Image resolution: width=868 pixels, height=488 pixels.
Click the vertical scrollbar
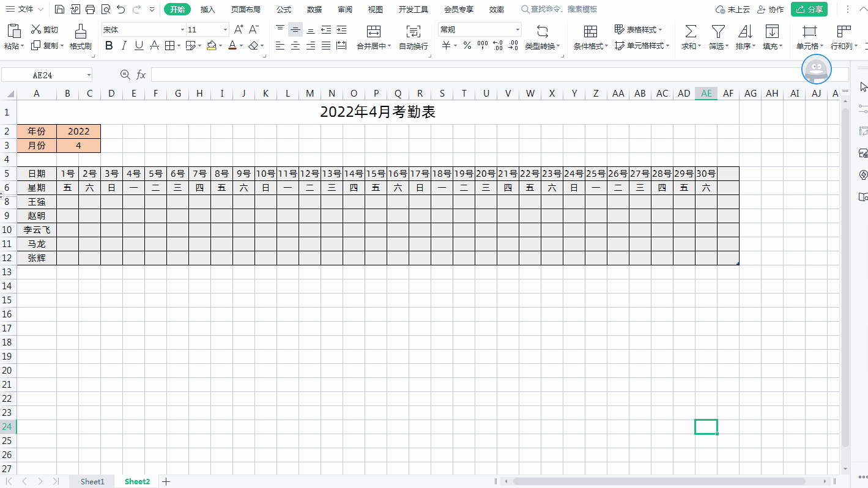[845, 277]
